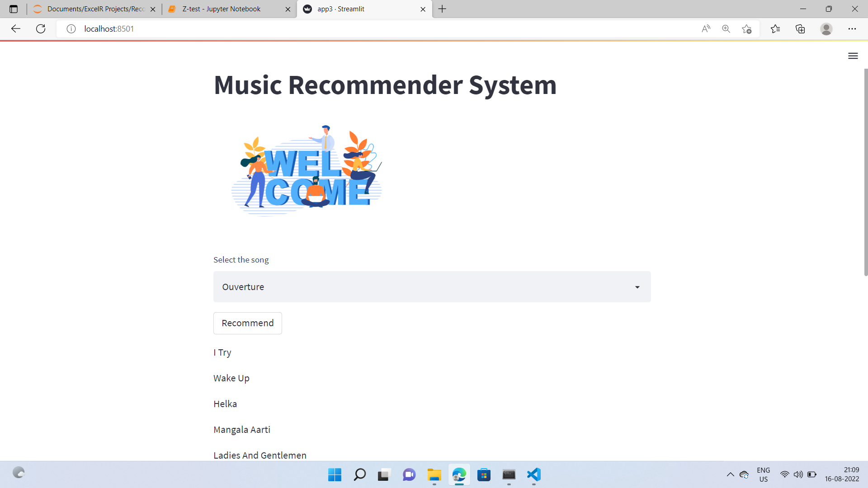Click inside the address bar showing localhost:8501

(x=181, y=28)
